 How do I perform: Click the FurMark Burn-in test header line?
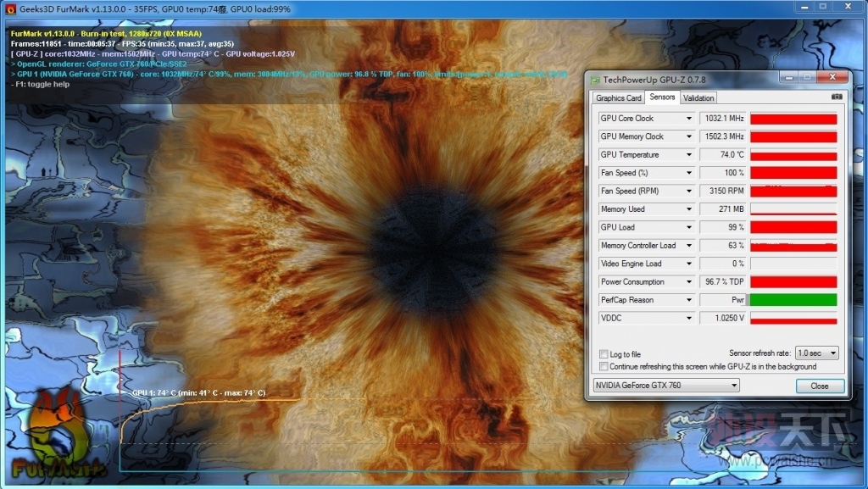tap(106, 34)
